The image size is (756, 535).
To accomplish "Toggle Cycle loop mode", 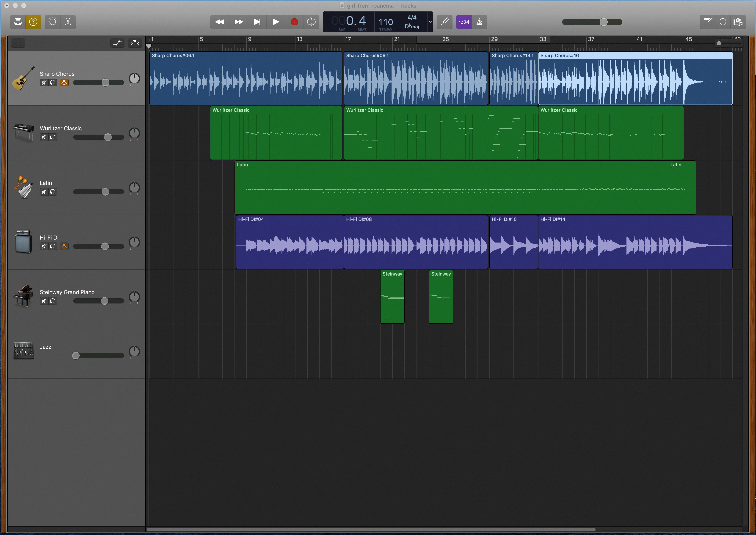I will (311, 22).
